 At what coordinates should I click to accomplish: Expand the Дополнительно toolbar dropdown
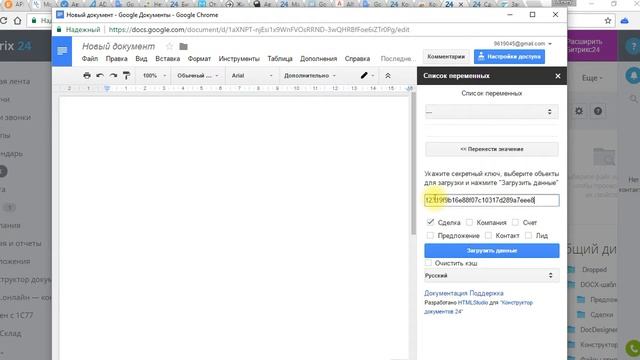tap(310, 76)
